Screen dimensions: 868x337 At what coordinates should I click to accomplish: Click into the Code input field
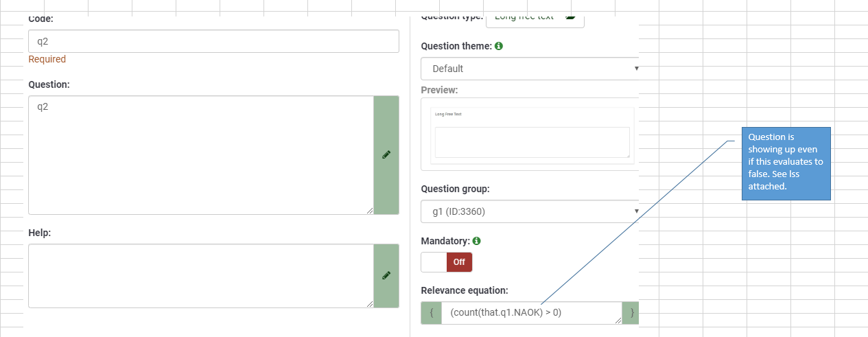coord(213,41)
